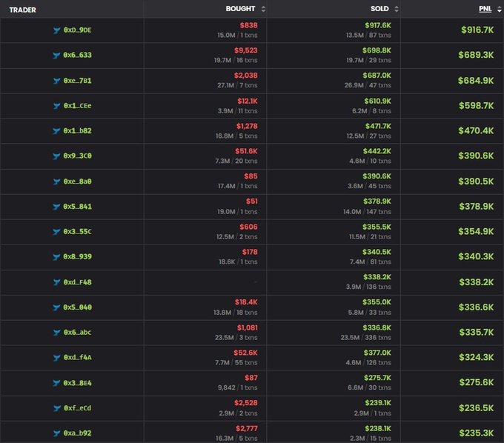Click the $698.8K sold amount

coord(377,50)
